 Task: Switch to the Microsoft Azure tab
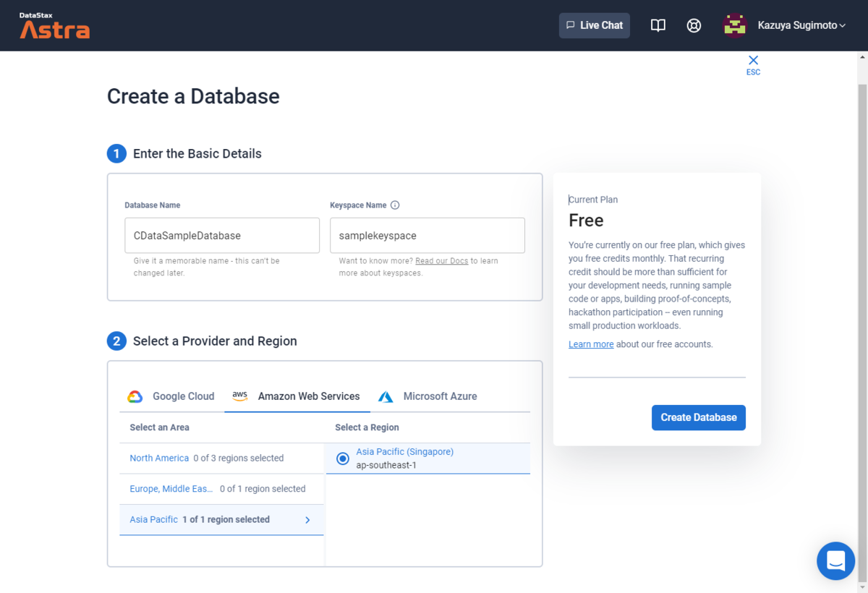[x=428, y=396]
